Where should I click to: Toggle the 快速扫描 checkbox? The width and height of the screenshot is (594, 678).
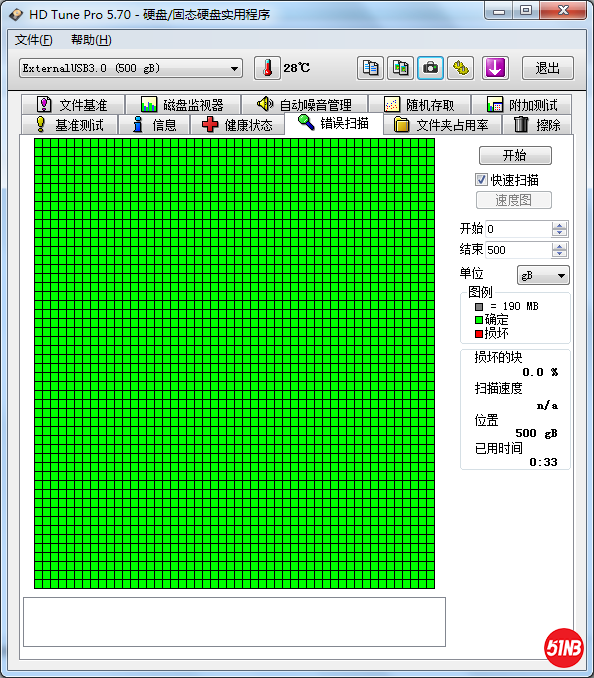point(481,179)
